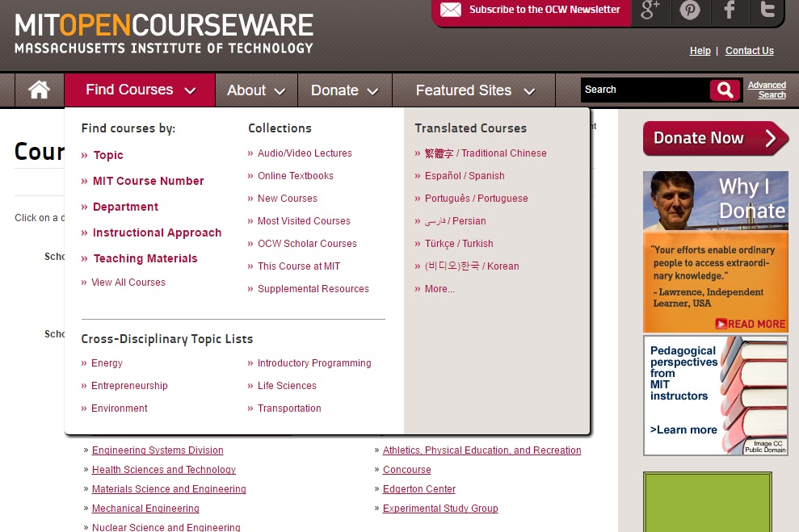Screen dimensions: 799x532
Task: Collapse the Find Courses dropdown menu
Action: point(140,90)
